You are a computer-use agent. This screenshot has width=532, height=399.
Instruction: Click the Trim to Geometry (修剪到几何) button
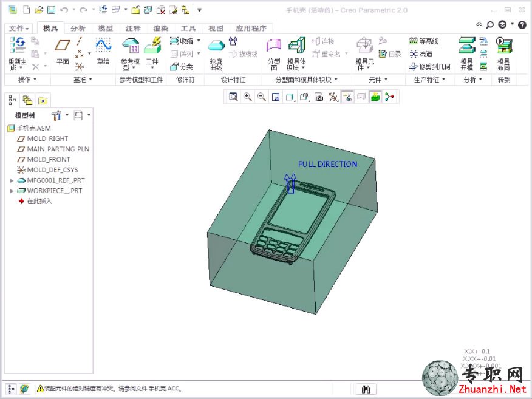click(430, 67)
